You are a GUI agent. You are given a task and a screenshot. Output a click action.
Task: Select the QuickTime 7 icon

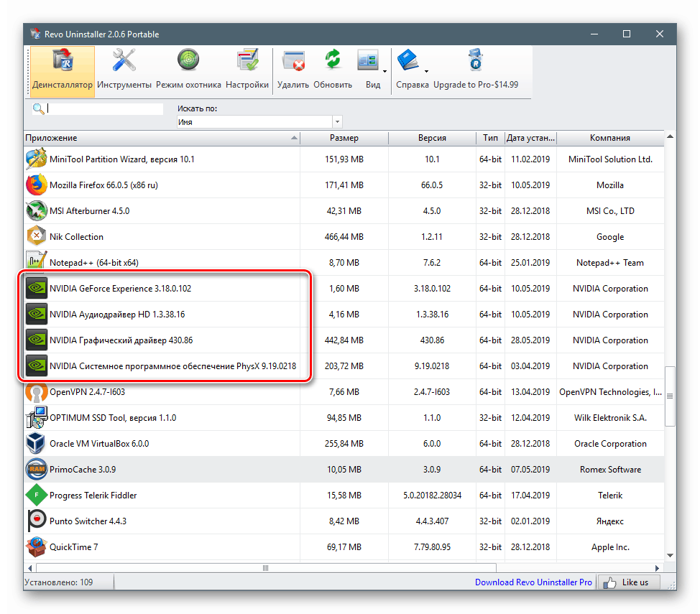click(x=36, y=547)
